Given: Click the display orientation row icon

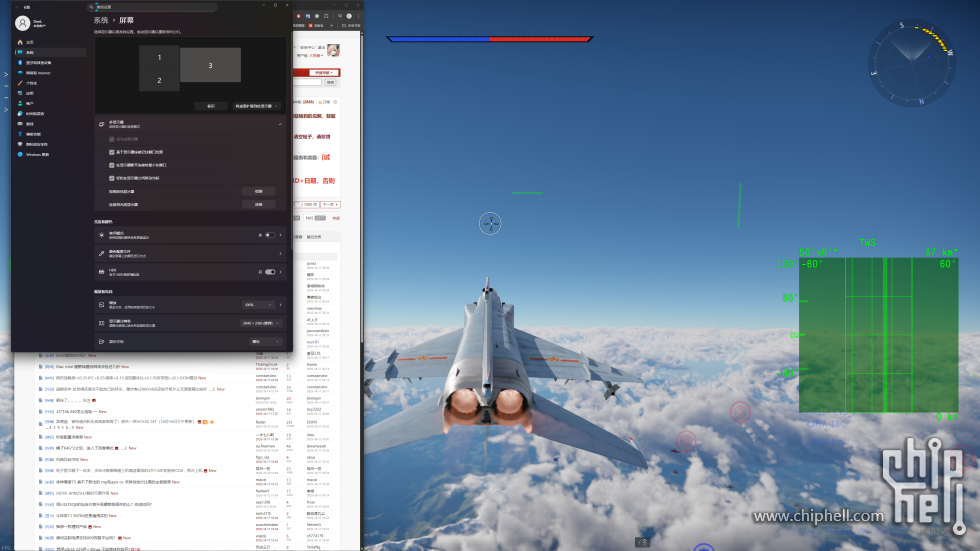Looking at the screenshot, I should [101, 342].
